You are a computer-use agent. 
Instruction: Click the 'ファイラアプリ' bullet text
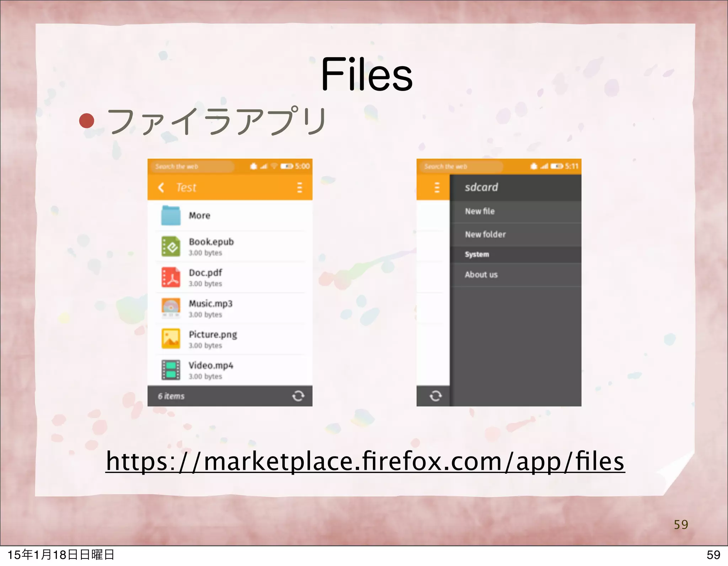pos(218,121)
